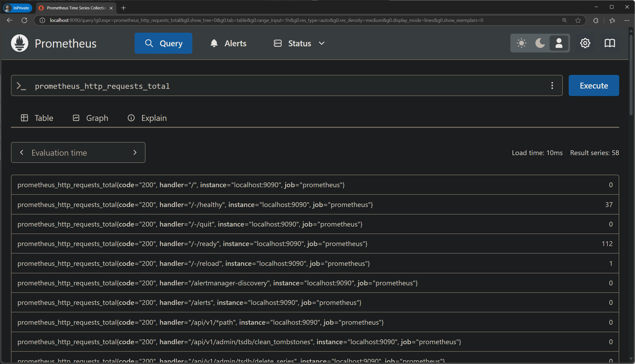Viewport: 635px width, 364px height.
Task: Select the handler="/alerts" result row
Action: tap(315, 302)
